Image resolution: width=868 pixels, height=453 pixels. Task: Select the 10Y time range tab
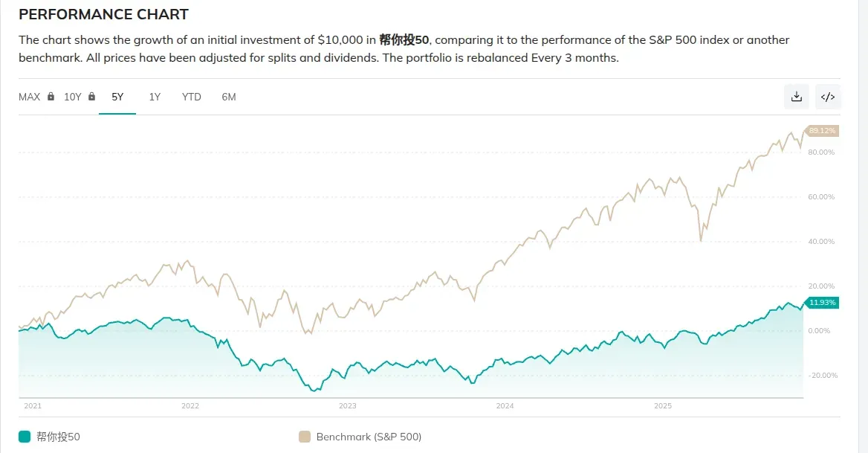pos(72,97)
